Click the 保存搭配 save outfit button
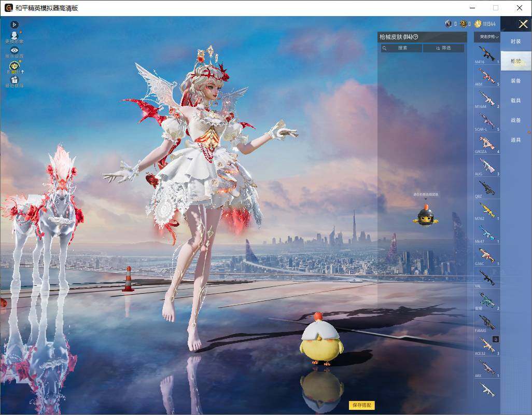This screenshot has width=532, height=415. coord(362,405)
